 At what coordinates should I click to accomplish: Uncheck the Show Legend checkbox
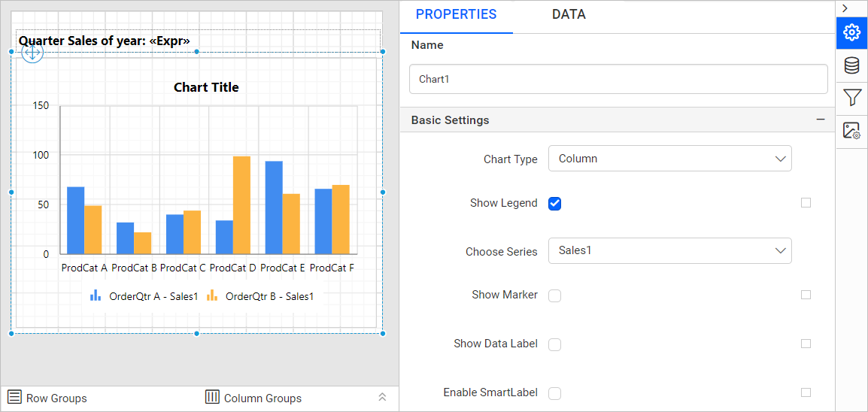pos(554,204)
